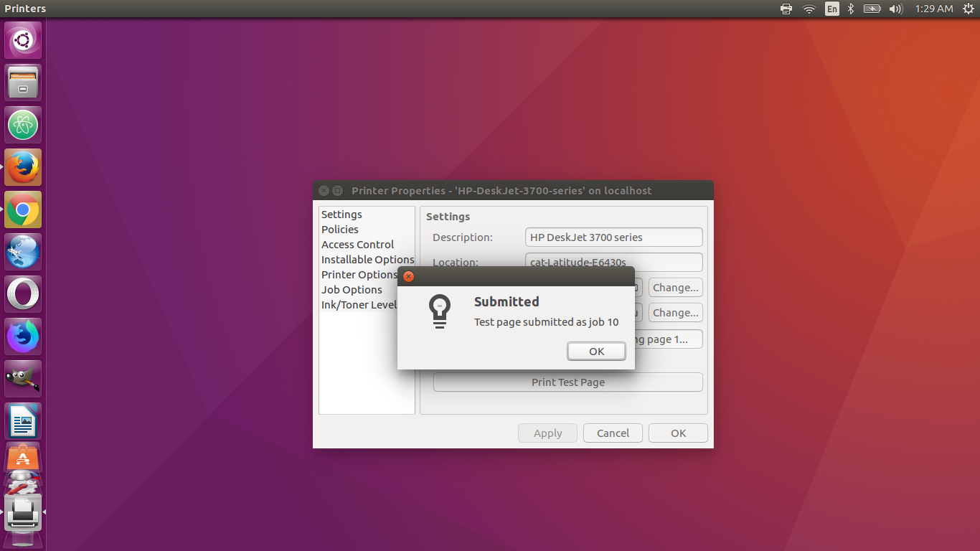Open the Files manager from the launcher
Image resolution: width=980 pixels, height=551 pixels.
(23, 83)
